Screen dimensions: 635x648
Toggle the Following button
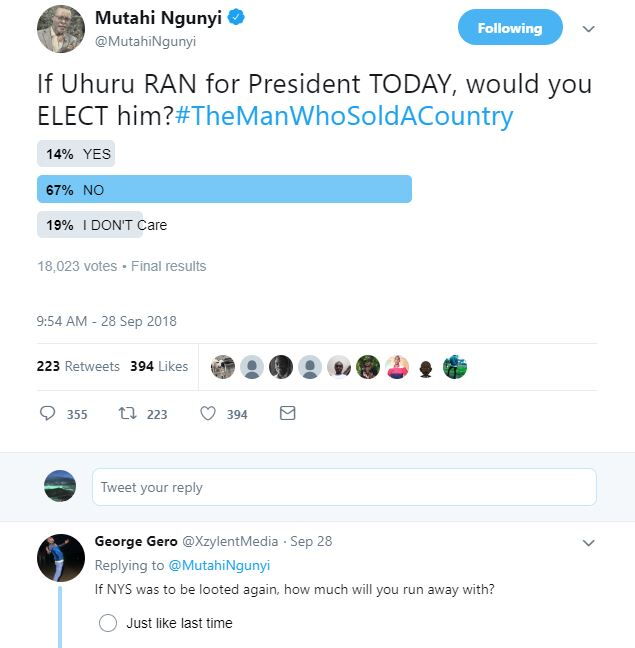pos(509,29)
